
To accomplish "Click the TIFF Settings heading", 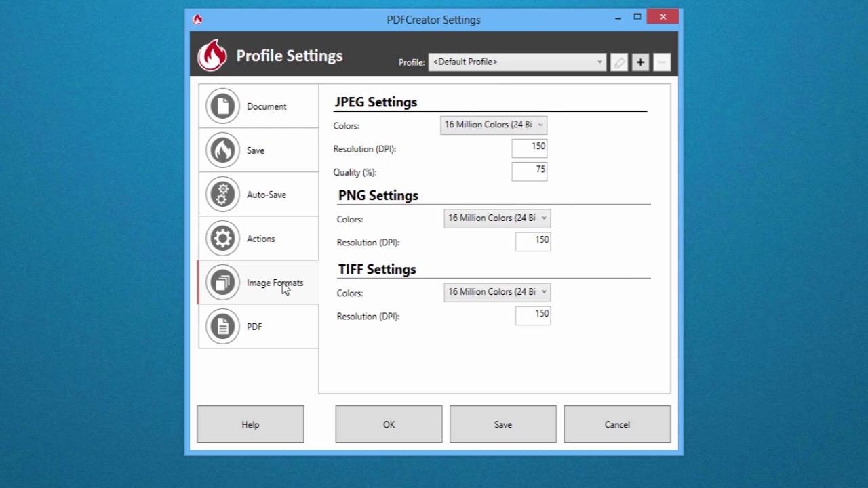I will click(377, 269).
